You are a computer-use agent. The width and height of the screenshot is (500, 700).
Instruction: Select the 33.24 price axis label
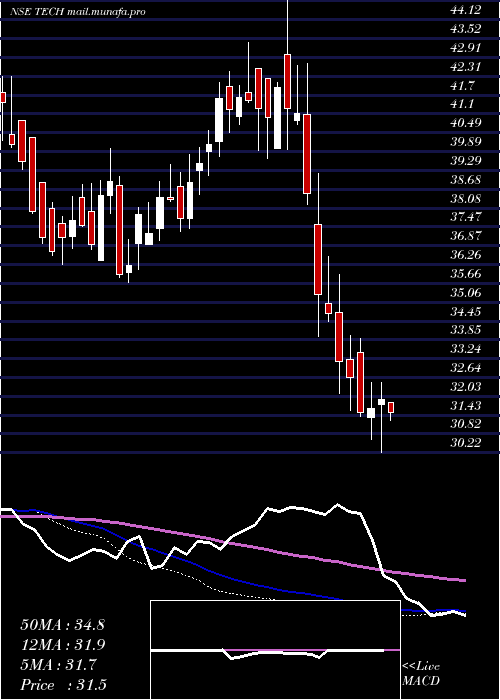click(x=466, y=349)
